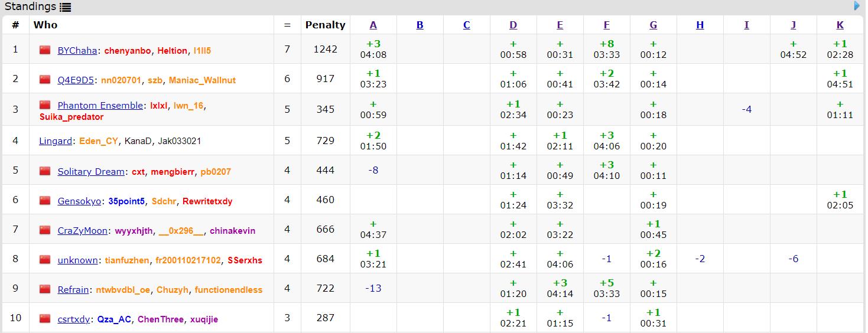This screenshot has height=333, width=868.
Task: Click the flag beside csrtxdy team
Action: [45, 319]
